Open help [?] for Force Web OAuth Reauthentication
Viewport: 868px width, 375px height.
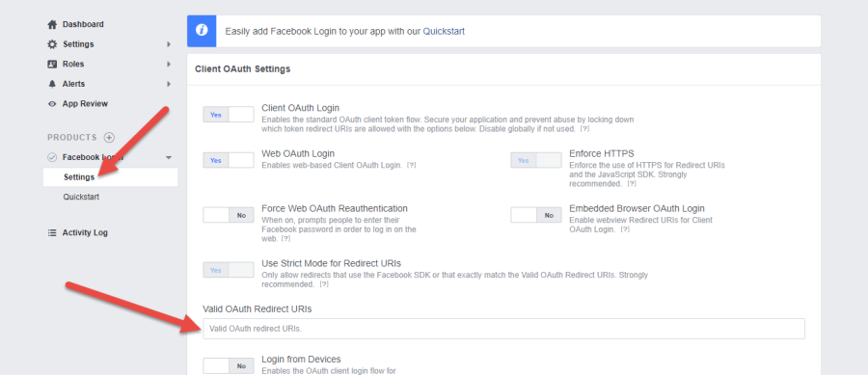click(285, 239)
